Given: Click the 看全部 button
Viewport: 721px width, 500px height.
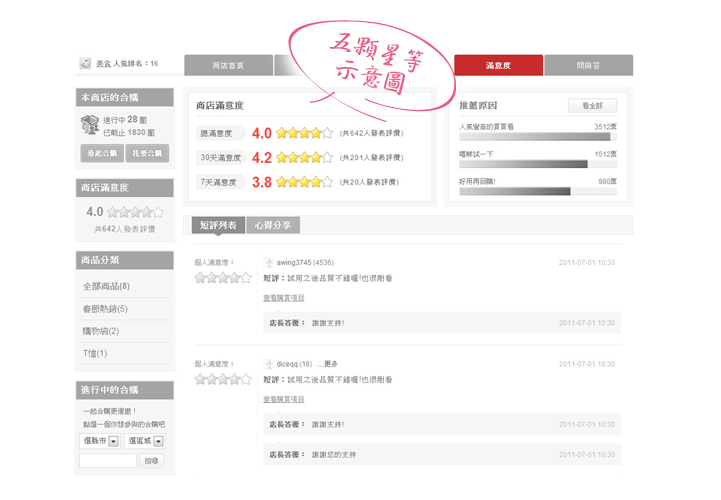Looking at the screenshot, I should point(592,105).
